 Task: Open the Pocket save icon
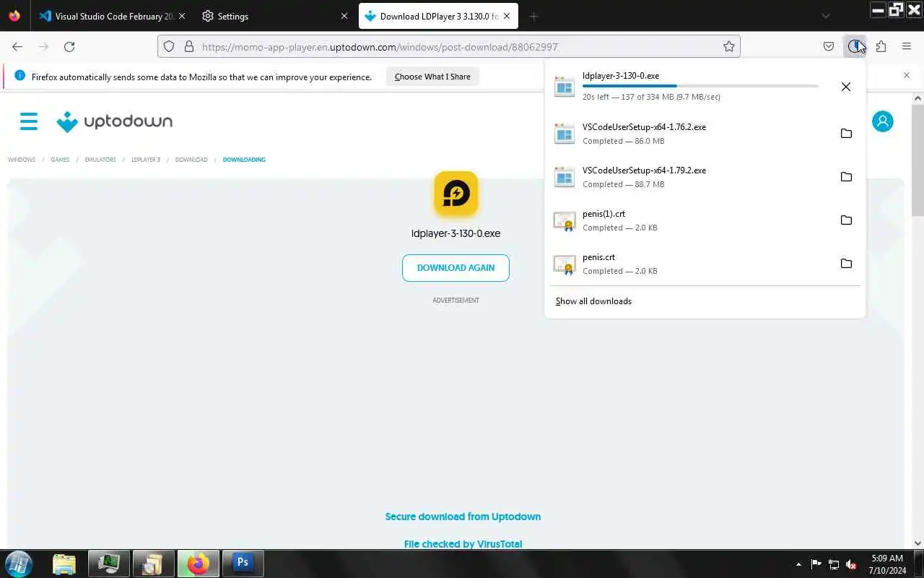tap(829, 46)
